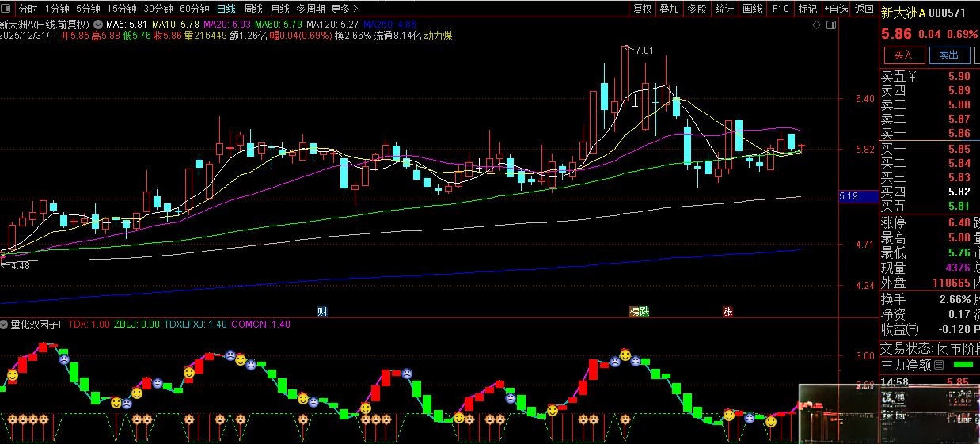Click the 7.01 high price label

[644, 51]
